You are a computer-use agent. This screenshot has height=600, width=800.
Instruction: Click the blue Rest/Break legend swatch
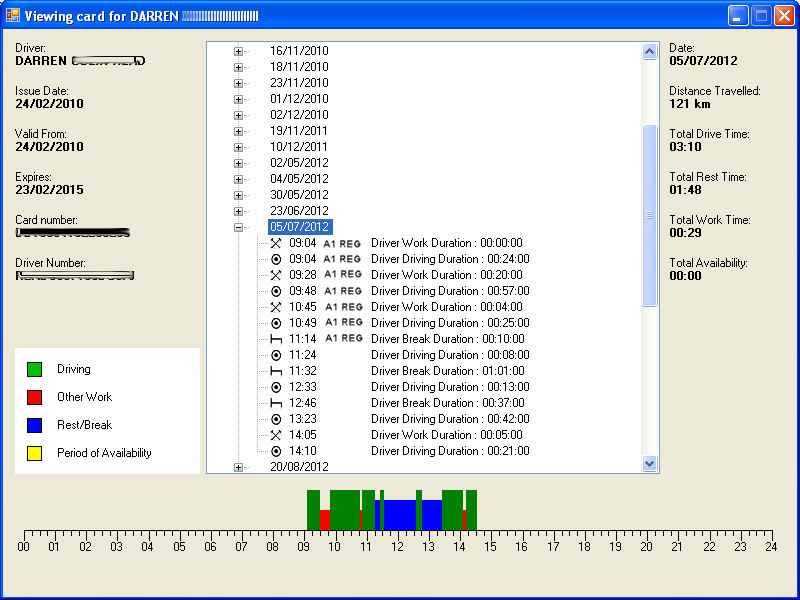(x=34, y=425)
